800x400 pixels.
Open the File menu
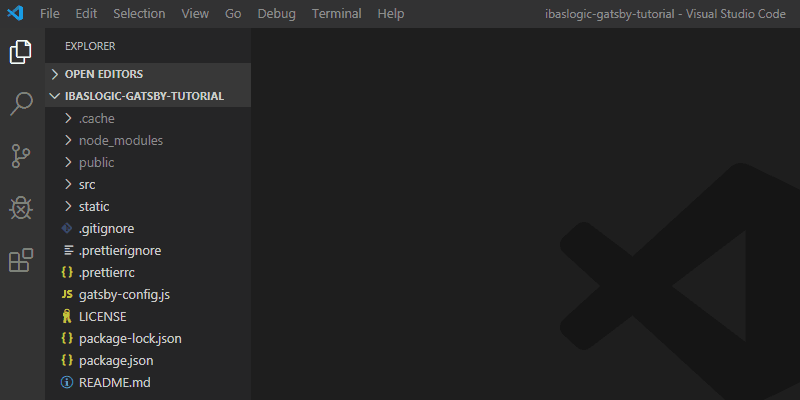point(50,14)
